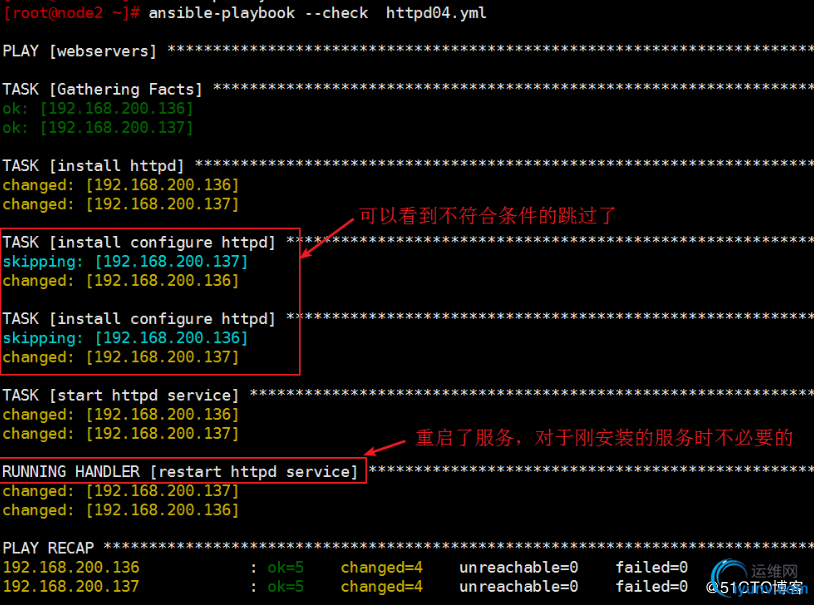The height and width of the screenshot is (605, 814).
Task: Click ok=5 in 192.168.200.136 recap row
Action: (286, 568)
